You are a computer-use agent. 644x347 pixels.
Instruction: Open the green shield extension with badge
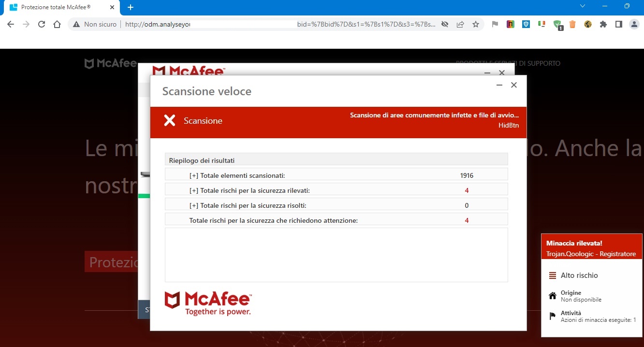[557, 25]
